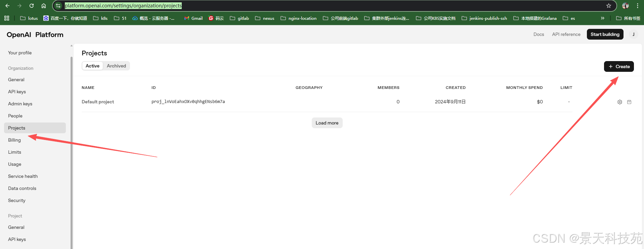Click the $0 monthly spend value
The image size is (644, 249).
(x=540, y=102)
